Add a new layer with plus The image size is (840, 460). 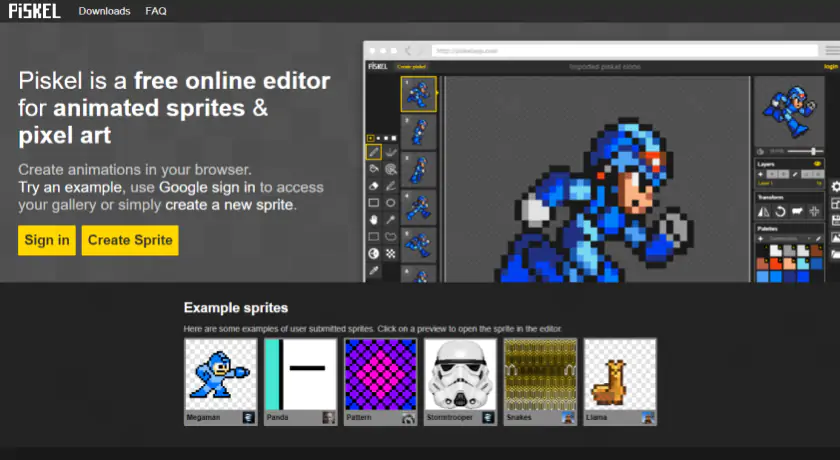coord(761,175)
